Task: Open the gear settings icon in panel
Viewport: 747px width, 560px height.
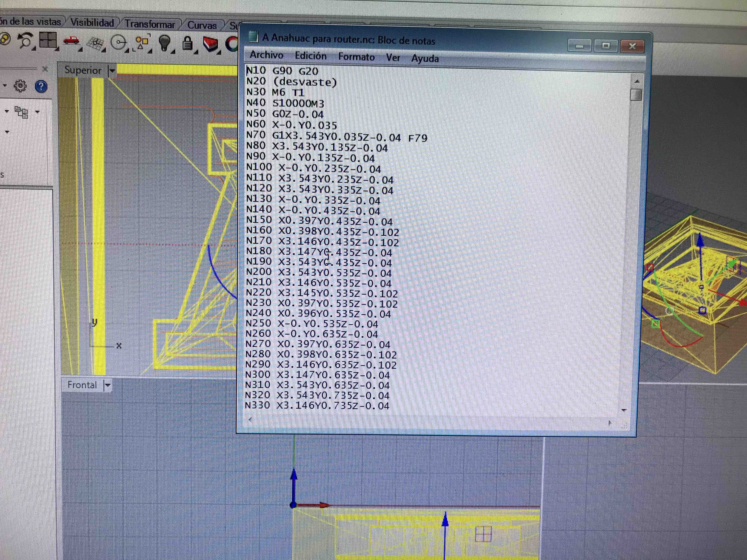Action: click(x=20, y=86)
